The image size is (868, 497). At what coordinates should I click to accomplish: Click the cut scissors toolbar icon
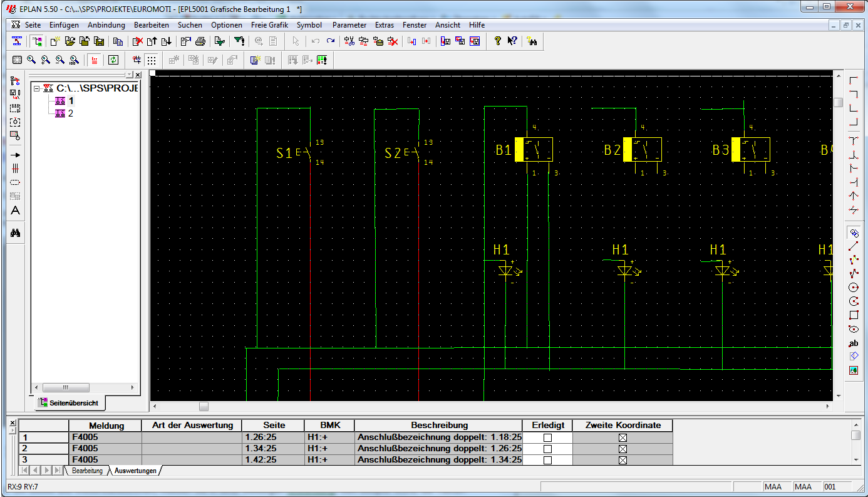(x=349, y=41)
